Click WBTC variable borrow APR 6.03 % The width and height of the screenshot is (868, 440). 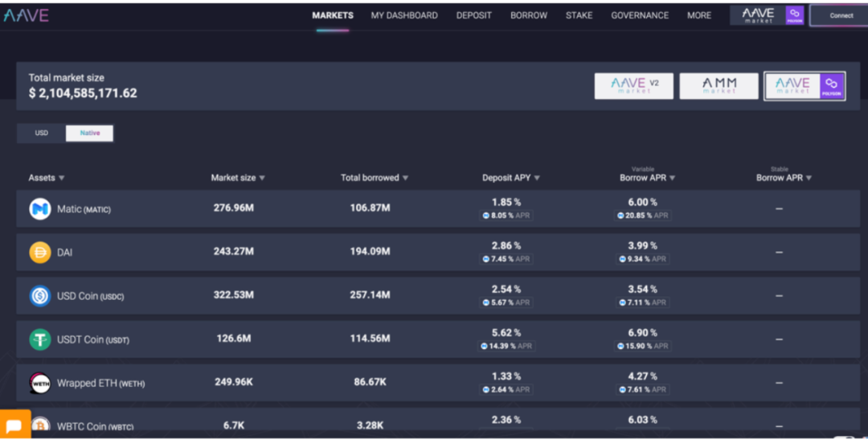point(642,420)
